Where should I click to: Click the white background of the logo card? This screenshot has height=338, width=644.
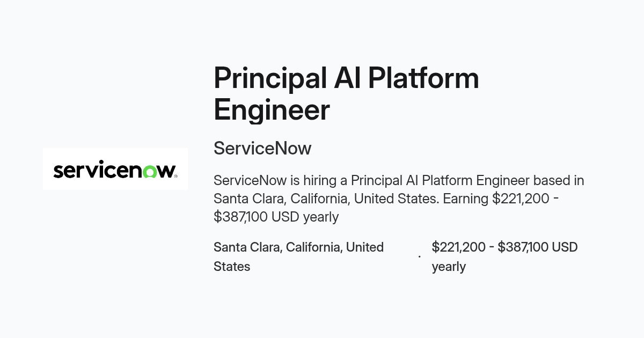[x=115, y=155]
